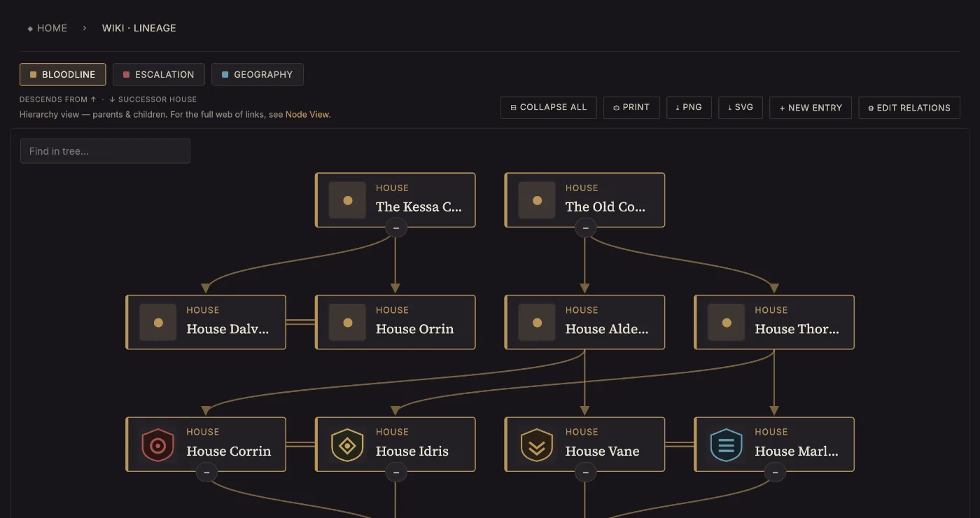Collapse House Idris descendants

click(395, 472)
